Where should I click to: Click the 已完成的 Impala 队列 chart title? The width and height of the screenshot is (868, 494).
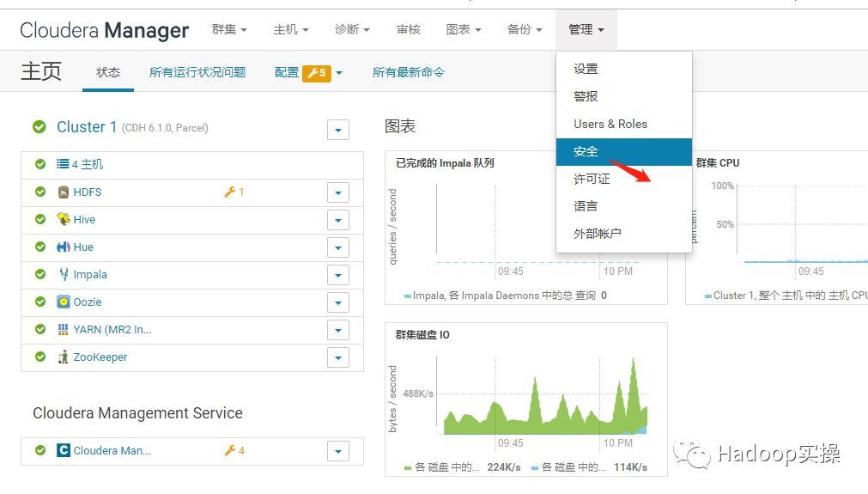[445, 163]
